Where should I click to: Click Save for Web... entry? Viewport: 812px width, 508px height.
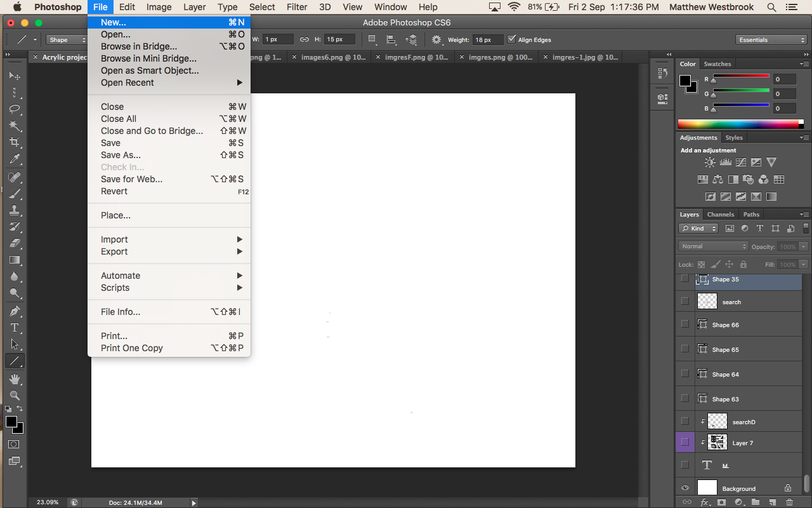(169, 179)
